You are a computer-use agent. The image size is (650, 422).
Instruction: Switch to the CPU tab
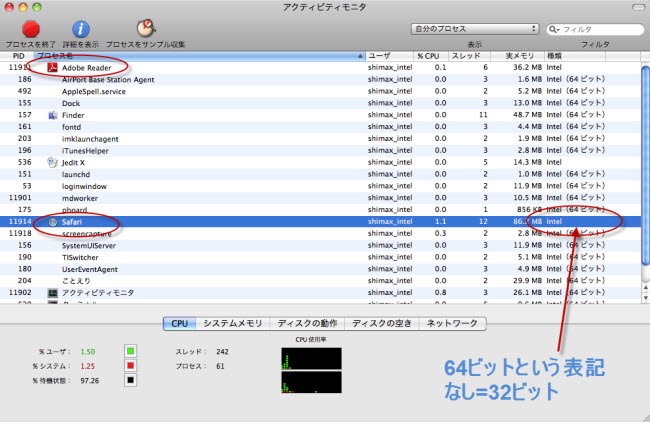pyautogui.click(x=179, y=323)
